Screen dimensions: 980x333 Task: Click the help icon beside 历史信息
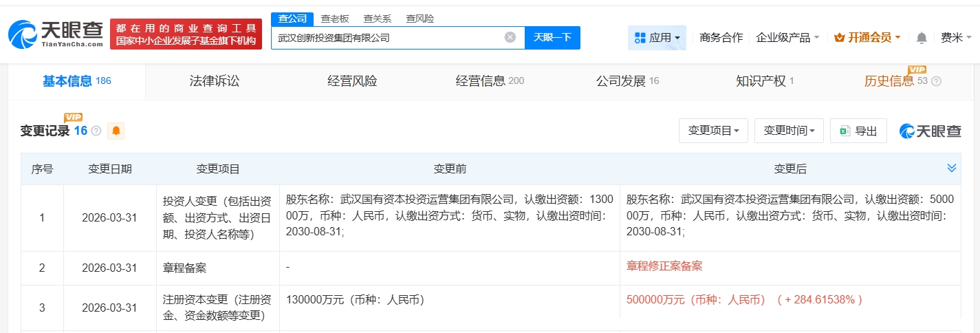point(936,81)
